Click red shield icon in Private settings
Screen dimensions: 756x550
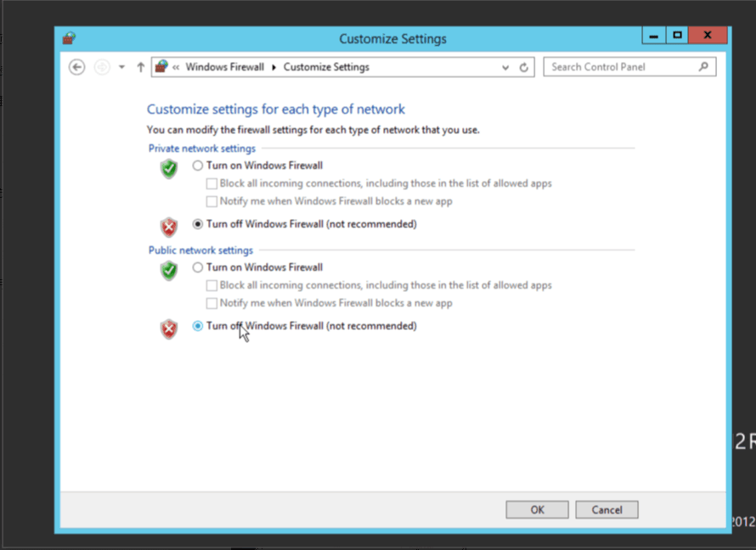click(x=169, y=227)
